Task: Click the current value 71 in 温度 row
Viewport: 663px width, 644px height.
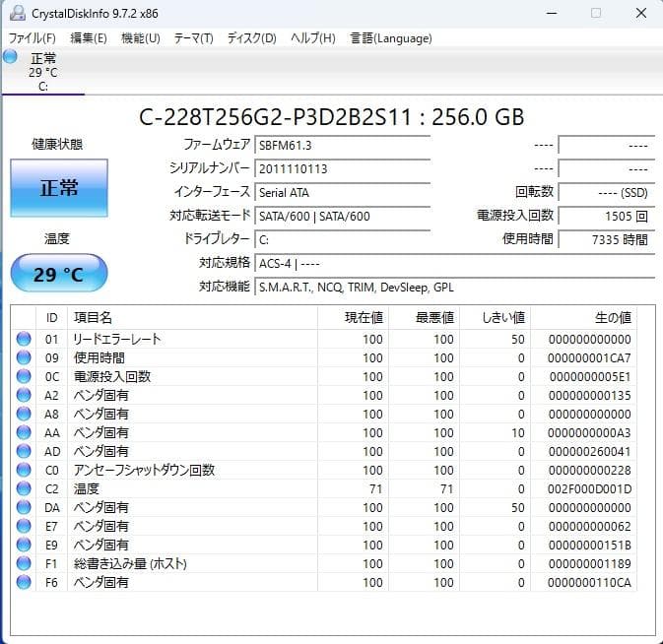Action: pos(375,489)
